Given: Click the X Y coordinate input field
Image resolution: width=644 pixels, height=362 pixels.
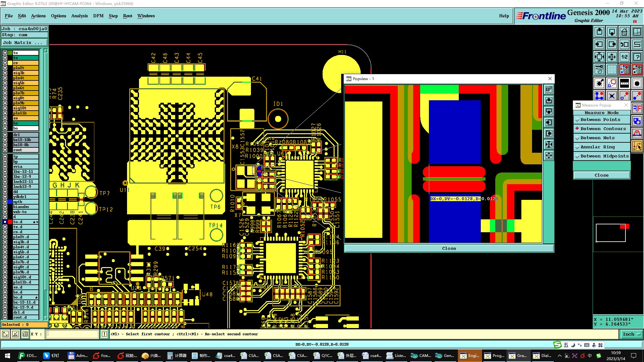Looking at the screenshot, I should tap(72, 334).
